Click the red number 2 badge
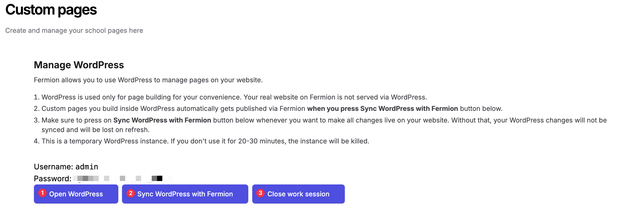 130,193
